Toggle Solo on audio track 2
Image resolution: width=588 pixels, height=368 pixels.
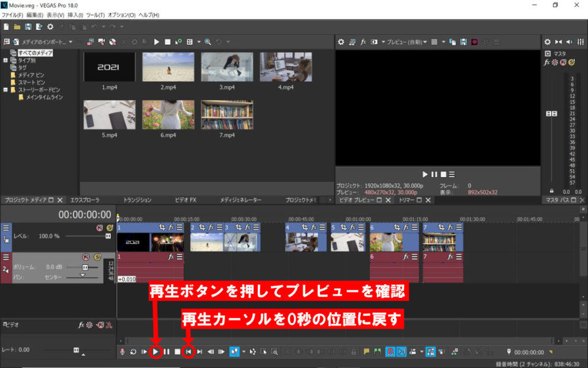click(97, 257)
